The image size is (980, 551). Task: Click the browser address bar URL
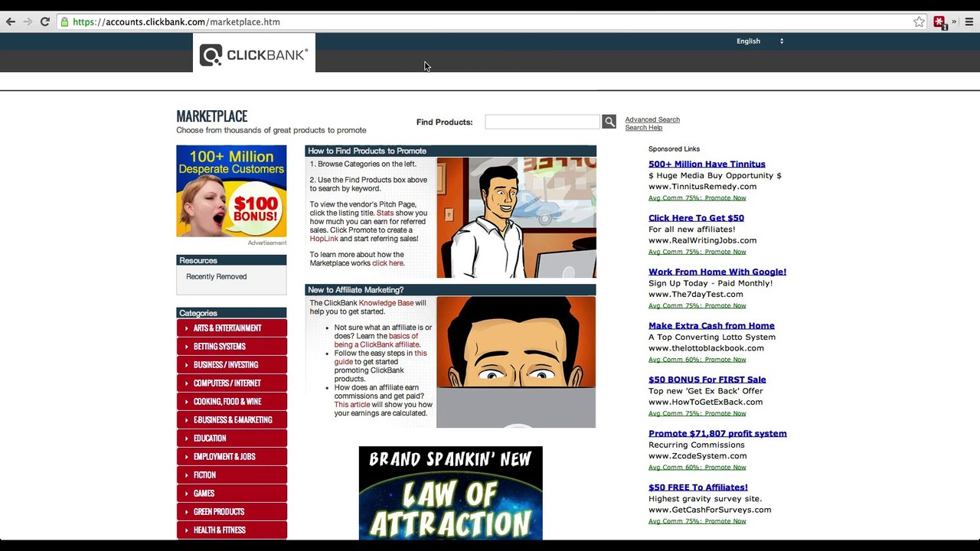tap(176, 21)
